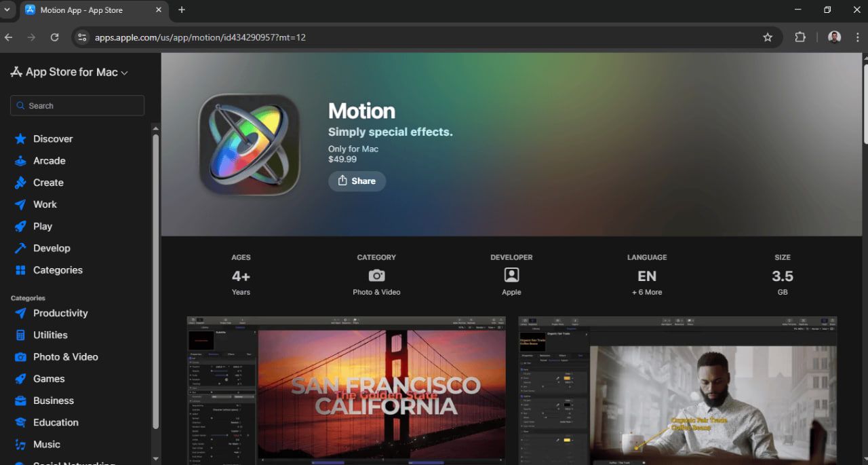Click the sidebar vertical scrollbar
868x465 pixels.
point(155,278)
